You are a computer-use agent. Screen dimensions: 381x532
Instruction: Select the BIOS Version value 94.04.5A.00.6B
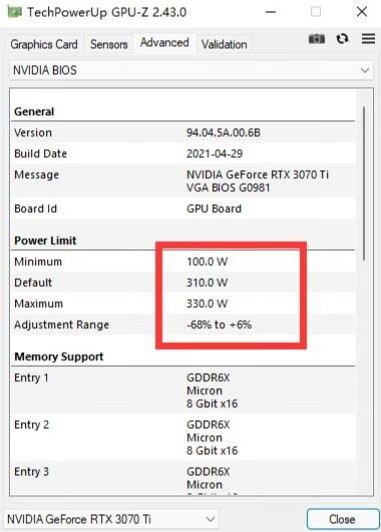click(223, 133)
